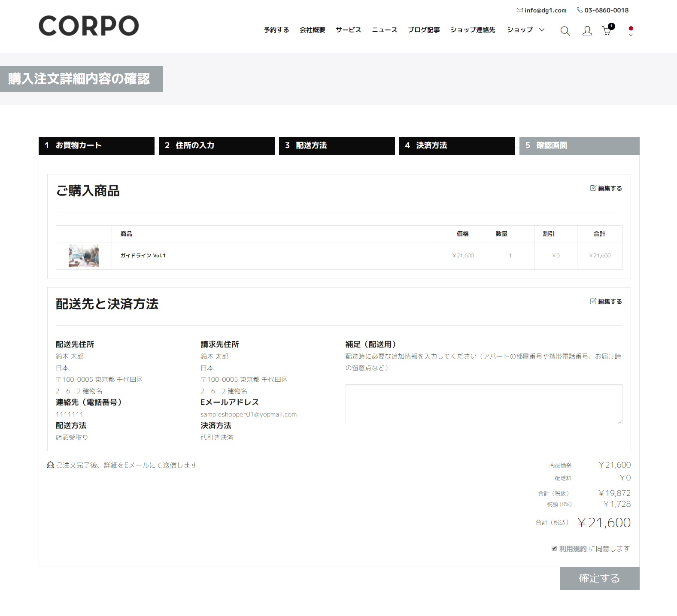The height and width of the screenshot is (616, 677).
Task: Open the search magnifier icon
Action: click(x=565, y=31)
